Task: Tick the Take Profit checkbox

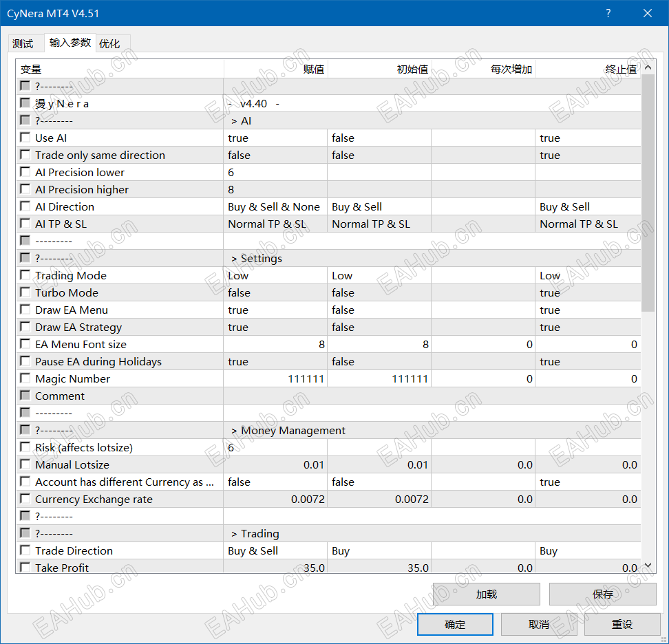Action: pyautogui.click(x=25, y=567)
